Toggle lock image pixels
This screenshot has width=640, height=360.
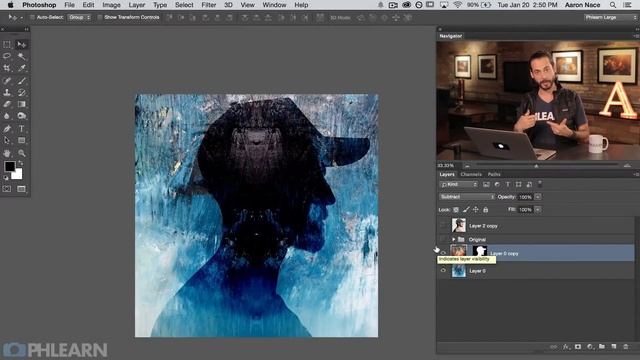click(x=466, y=210)
